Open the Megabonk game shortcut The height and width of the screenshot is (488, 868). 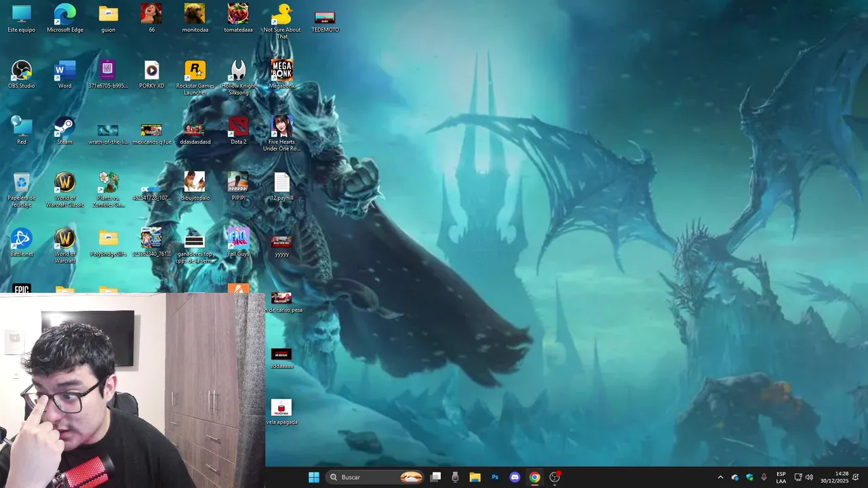281,75
